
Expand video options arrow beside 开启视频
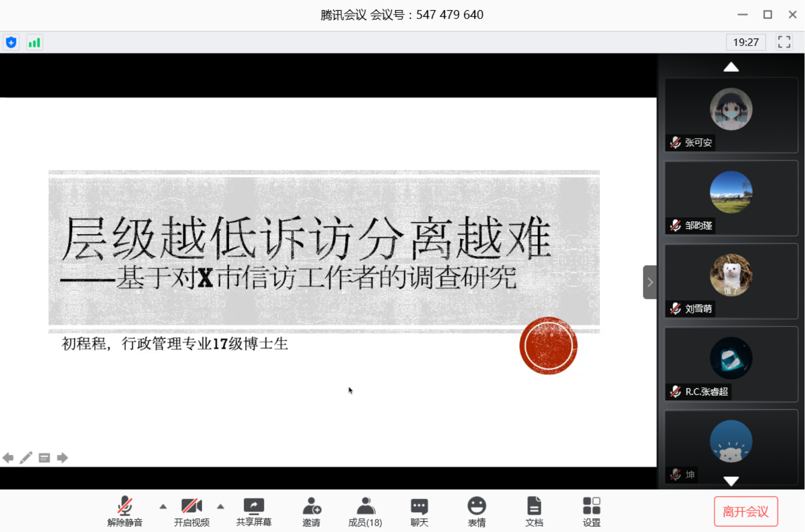pyautogui.click(x=220, y=506)
